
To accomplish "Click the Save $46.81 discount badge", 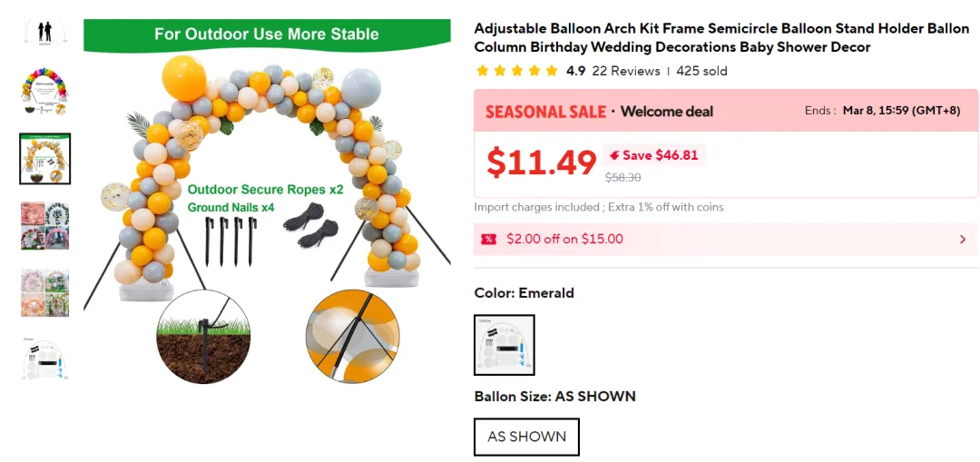I will pos(653,155).
